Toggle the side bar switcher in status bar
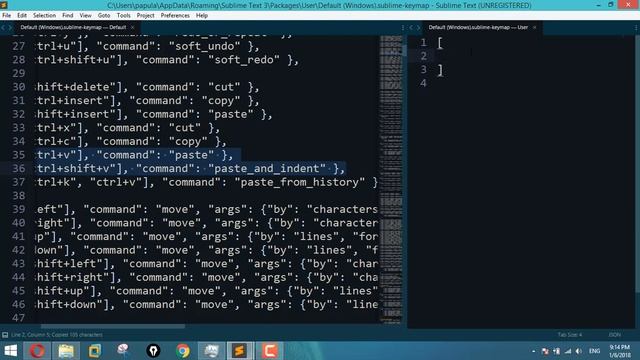This screenshot has height=360, width=640. point(5,335)
